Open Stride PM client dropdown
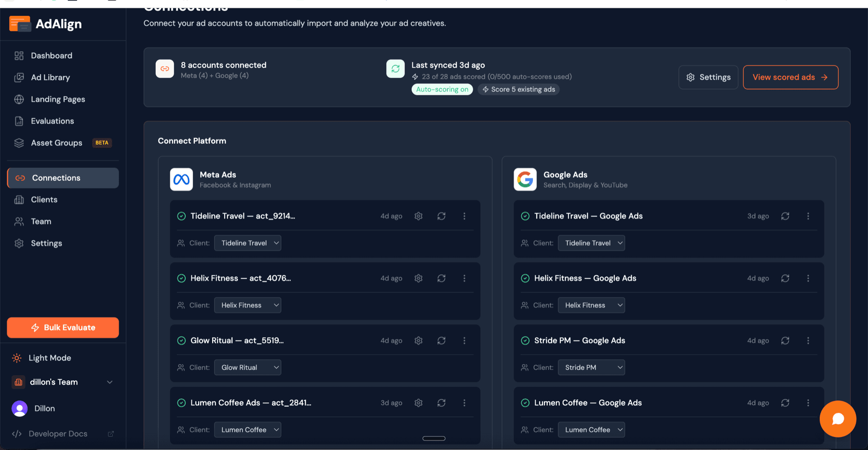 [591, 368]
